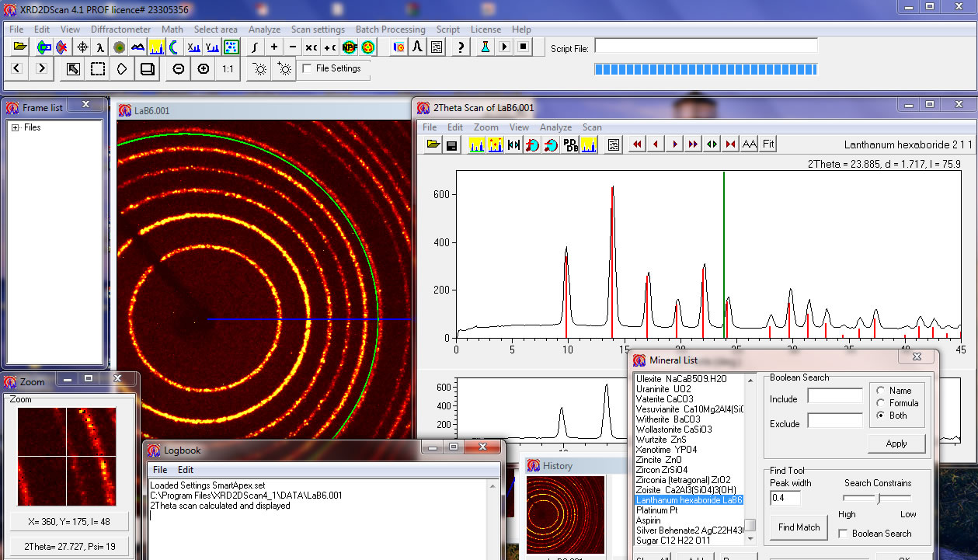Click the Y-axis profile icon
978x560 pixels.
[212, 47]
